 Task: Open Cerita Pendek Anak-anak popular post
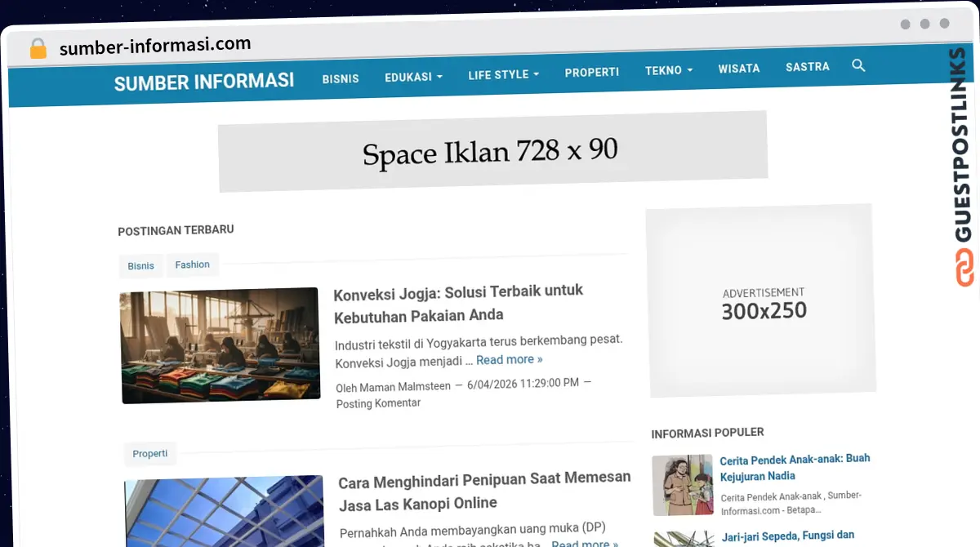click(x=795, y=467)
